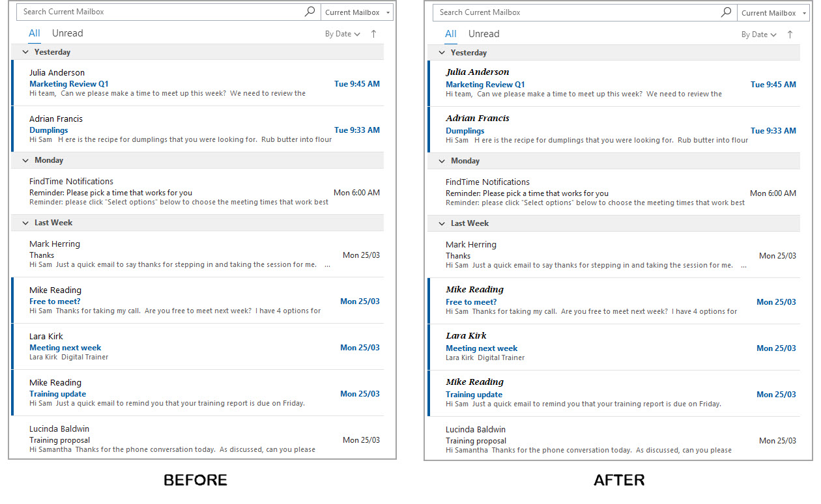This screenshot has height=504, width=821.
Task: Click the search magnifier icon in the BEFORE pane
Action: tap(310, 11)
